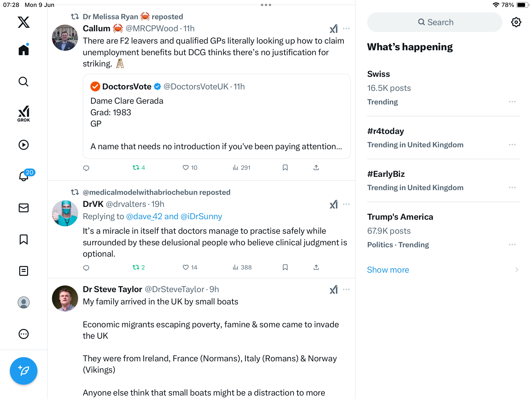Click the Search input field
Image resolution: width=532 pixels, height=399 pixels.
tap(435, 22)
